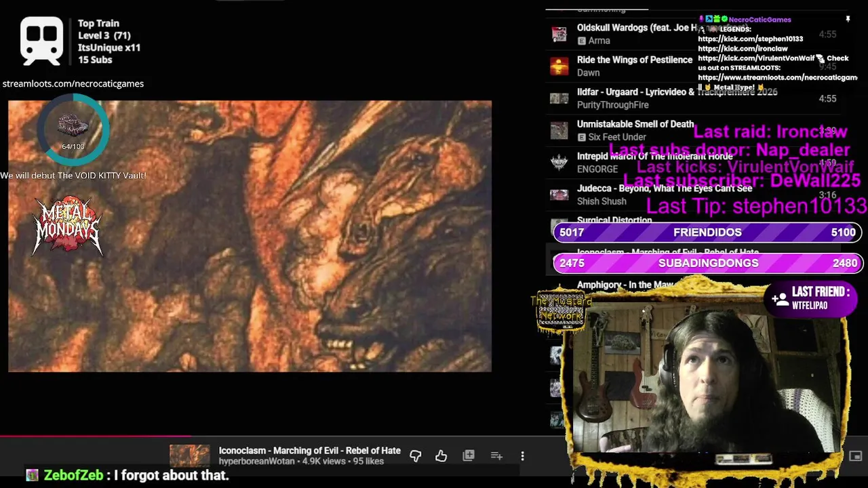
Task: Open Oldskull Wardogs album thumbnail
Action: click(559, 34)
